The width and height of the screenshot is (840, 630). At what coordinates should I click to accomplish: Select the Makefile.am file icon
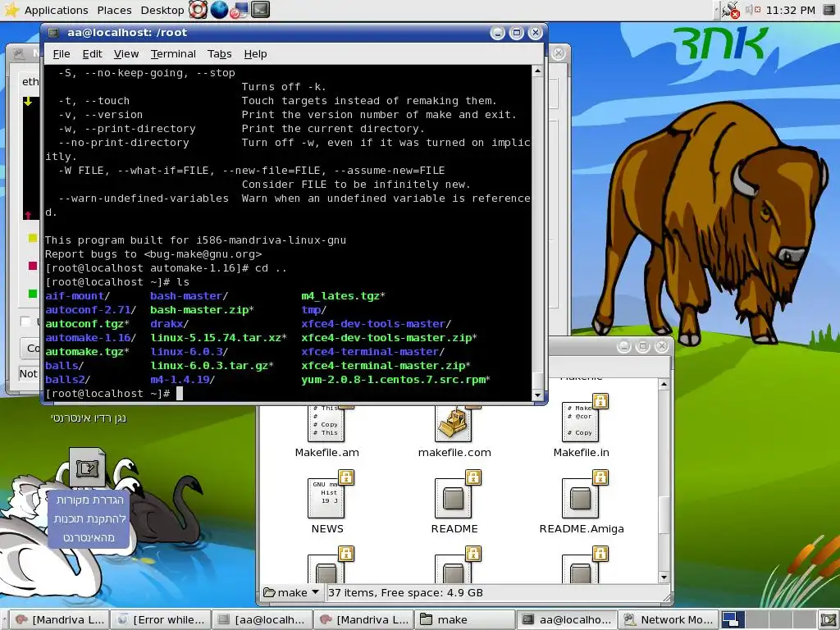[x=326, y=425]
